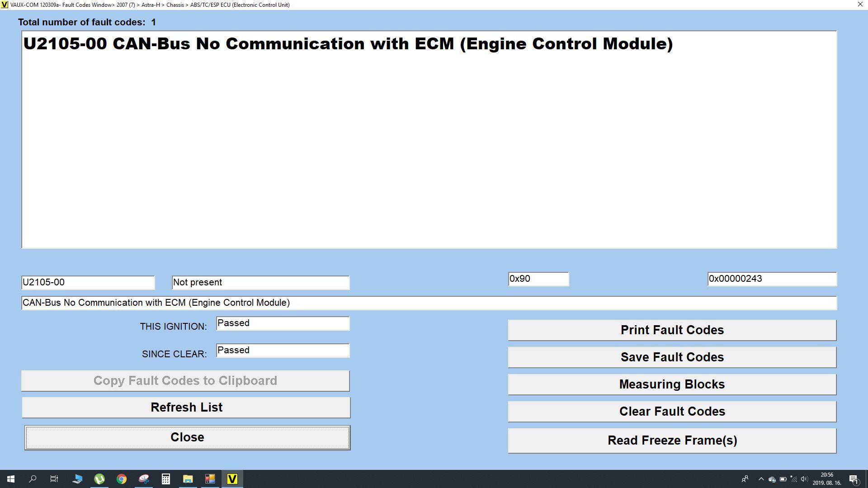Click the U2105-00 code field
The width and height of the screenshot is (868, 488).
(x=88, y=283)
